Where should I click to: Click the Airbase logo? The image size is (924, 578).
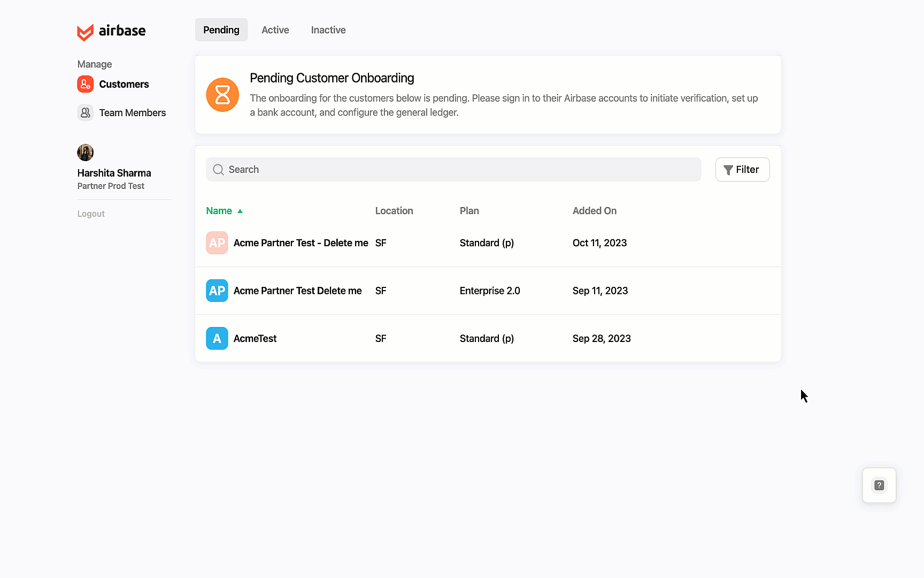point(111,32)
